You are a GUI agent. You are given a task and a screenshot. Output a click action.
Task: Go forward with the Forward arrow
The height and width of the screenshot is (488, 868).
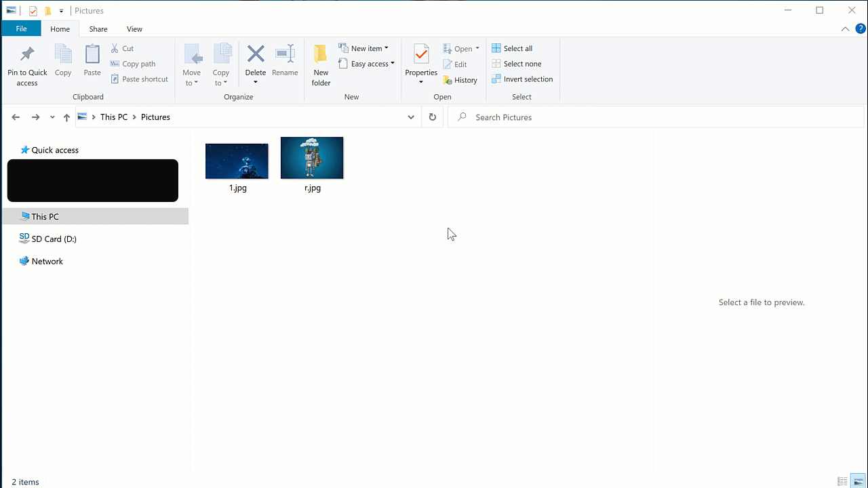point(36,117)
